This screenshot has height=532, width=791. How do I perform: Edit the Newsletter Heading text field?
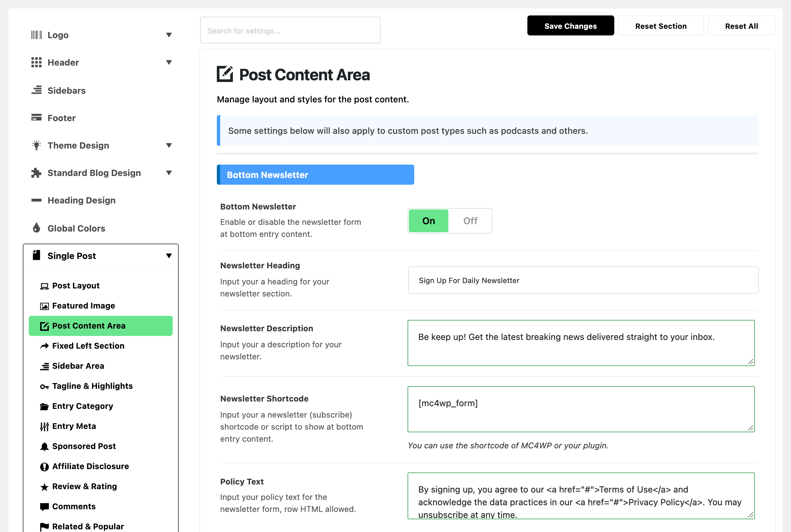coord(584,280)
